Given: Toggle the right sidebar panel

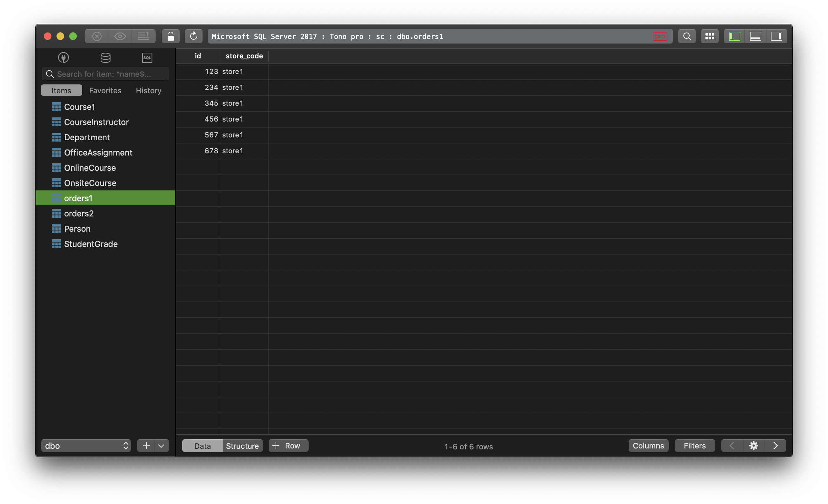Looking at the screenshot, I should pos(776,36).
